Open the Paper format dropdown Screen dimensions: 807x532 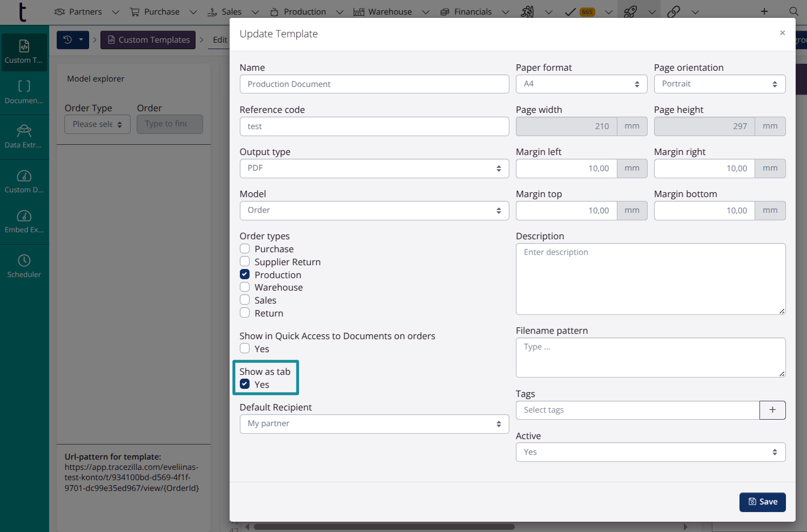pyautogui.click(x=581, y=84)
